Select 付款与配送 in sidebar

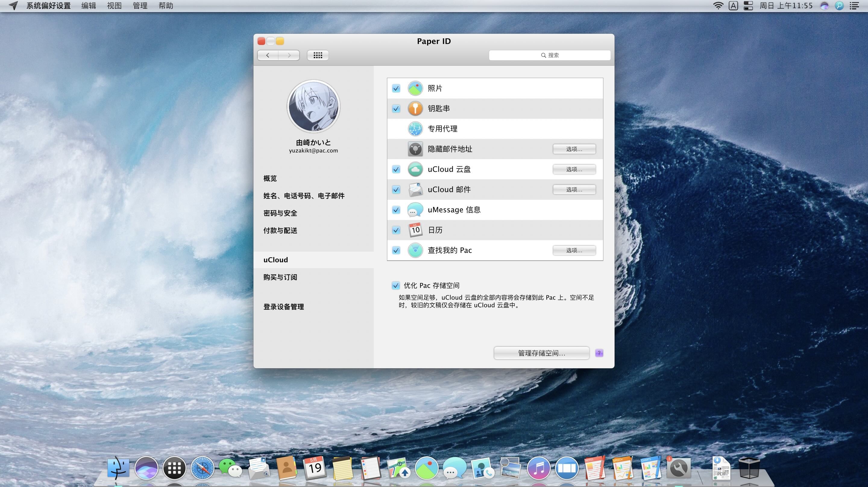(x=313, y=231)
